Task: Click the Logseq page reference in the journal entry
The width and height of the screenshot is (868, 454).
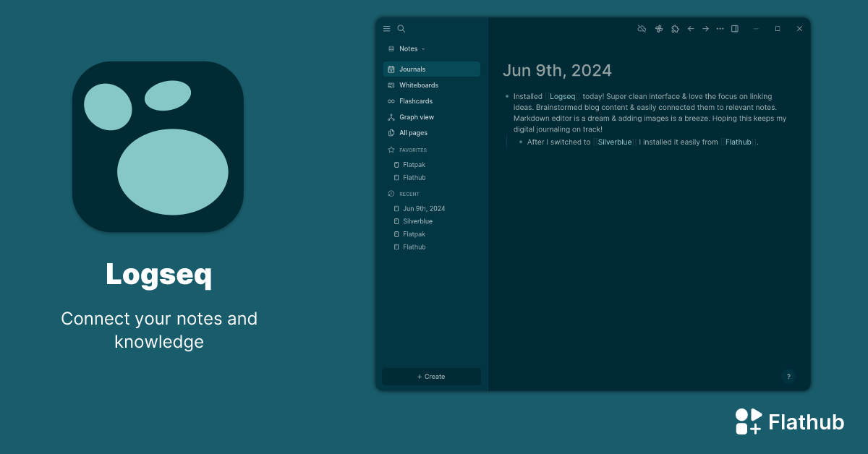Action: [x=563, y=95]
